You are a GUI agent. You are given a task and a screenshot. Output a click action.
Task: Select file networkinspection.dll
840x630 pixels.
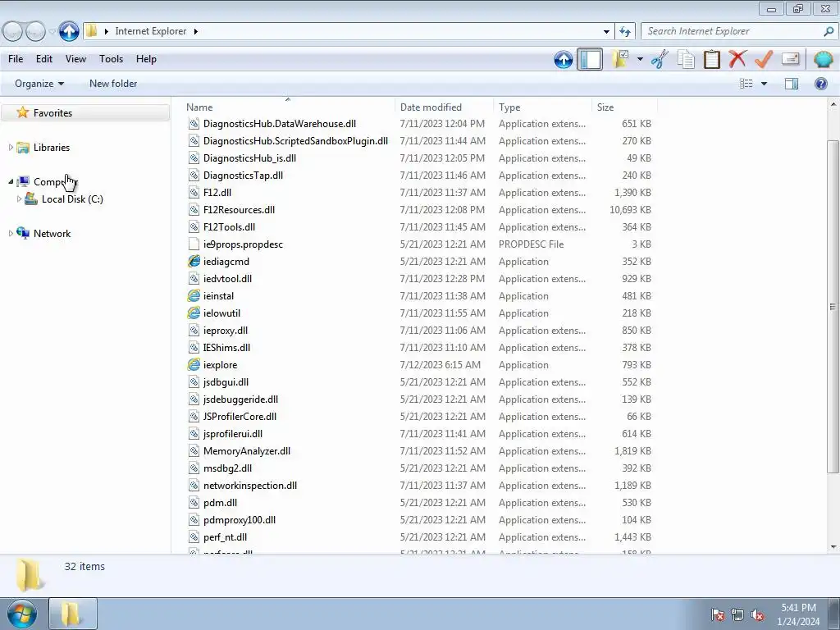pos(250,486)
